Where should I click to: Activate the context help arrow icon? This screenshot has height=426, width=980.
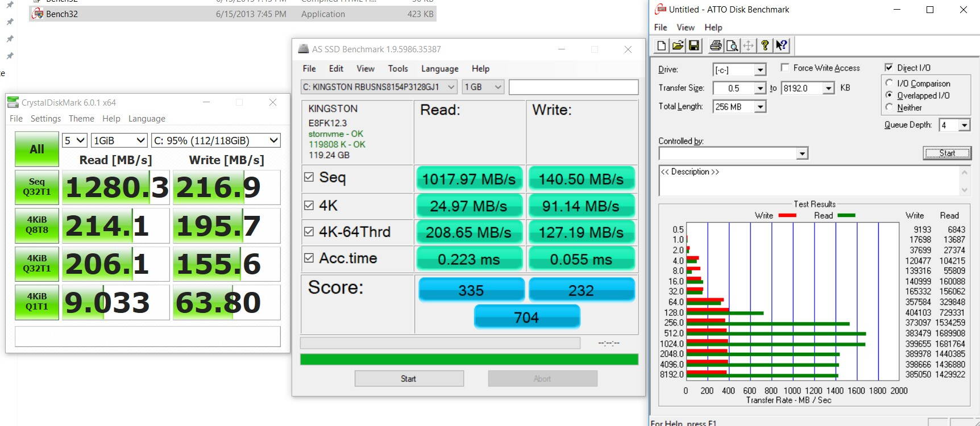pos(782,46)
